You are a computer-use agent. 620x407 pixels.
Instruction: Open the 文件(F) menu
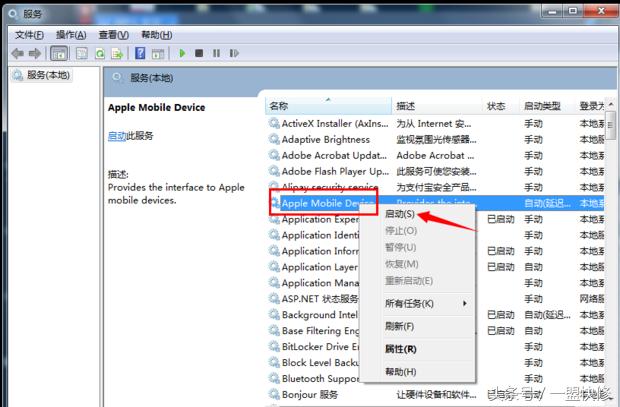[x=29, y=35]
